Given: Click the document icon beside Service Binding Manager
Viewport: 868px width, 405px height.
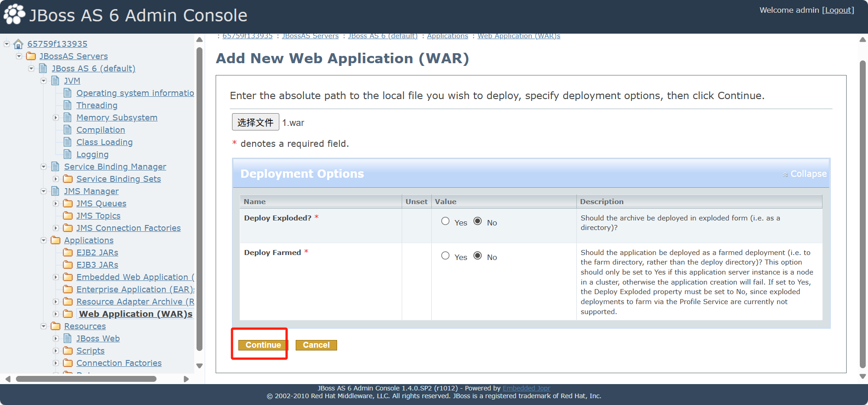Looking at the screenshot, I should tap(55, 166).
